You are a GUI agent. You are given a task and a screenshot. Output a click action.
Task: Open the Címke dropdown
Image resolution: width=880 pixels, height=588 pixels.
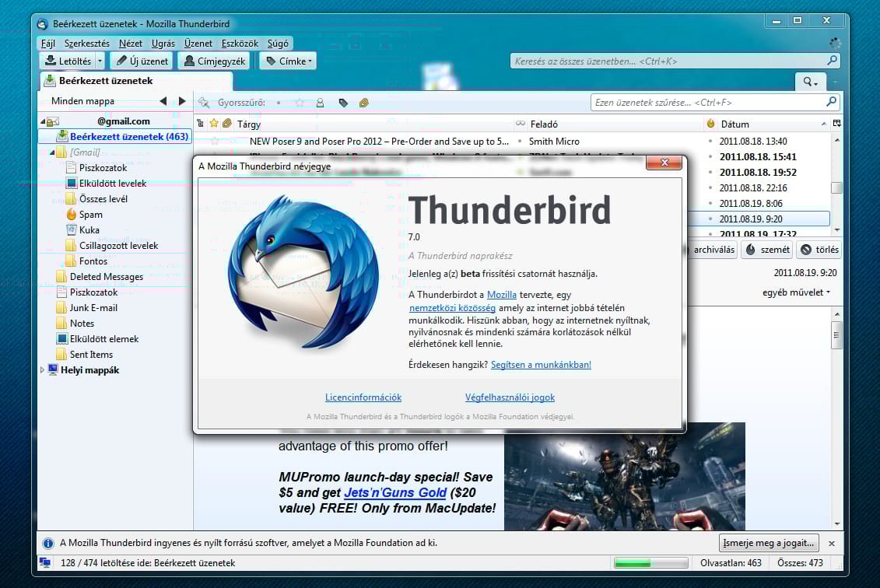pos(287,61)
